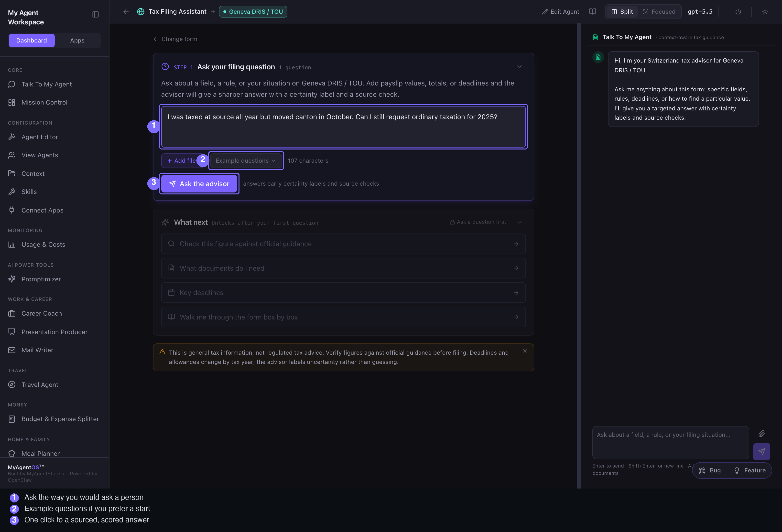Send the chat message with the paper-plane button

coord(761,451)
